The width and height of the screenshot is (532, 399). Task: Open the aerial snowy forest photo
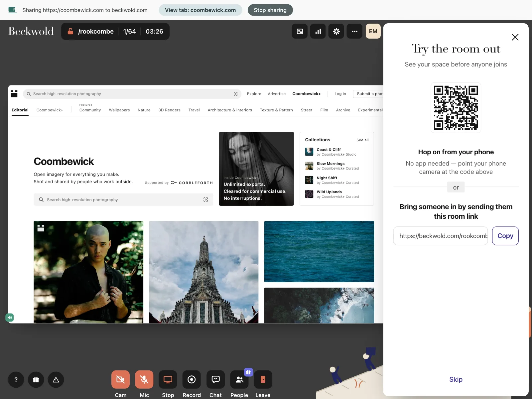319,305
